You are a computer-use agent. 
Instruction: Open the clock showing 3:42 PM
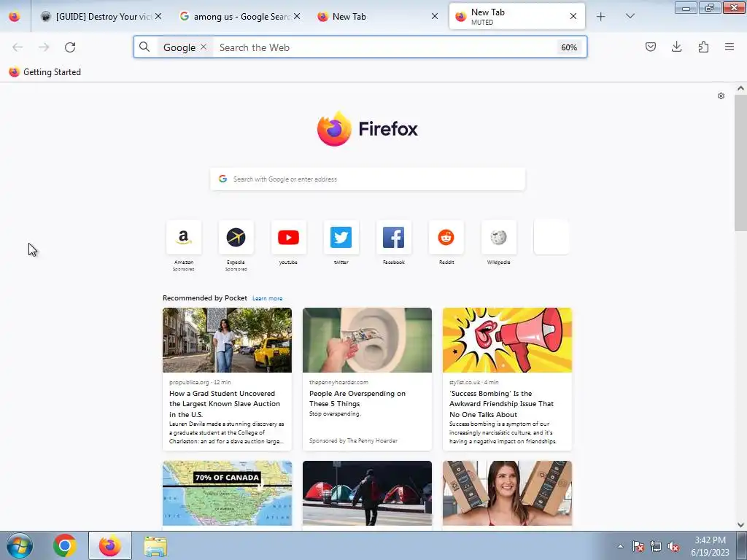click(710, 546)
